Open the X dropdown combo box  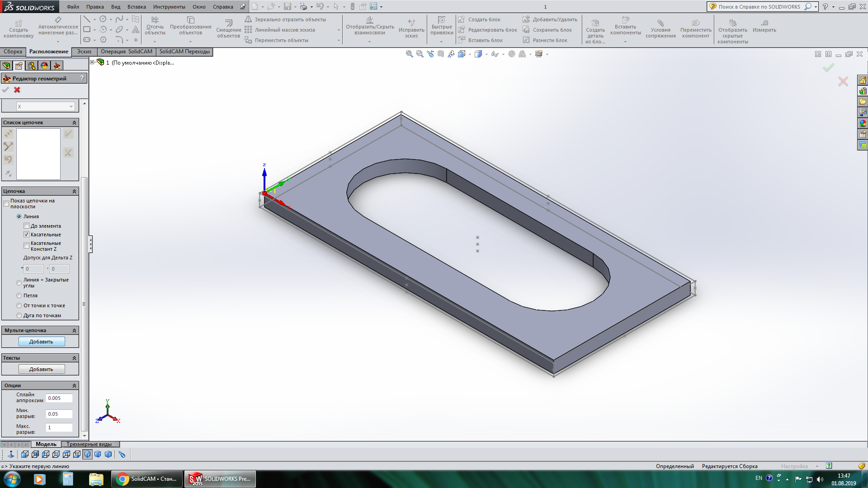pyautogui.click(x=71, y=107)
